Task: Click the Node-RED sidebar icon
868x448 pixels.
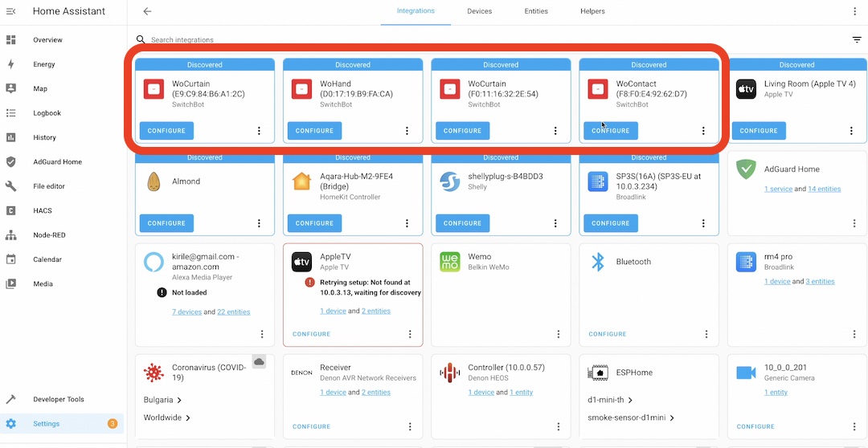Action: pyautogui.click(x=10, y=235)
